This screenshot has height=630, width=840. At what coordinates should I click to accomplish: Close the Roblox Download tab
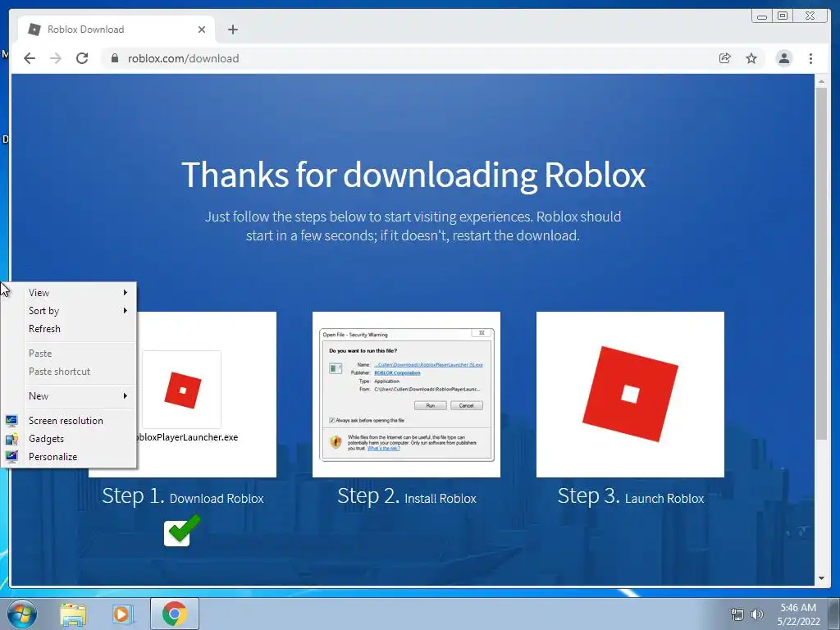pyautogui.click(x=202, y=30)
